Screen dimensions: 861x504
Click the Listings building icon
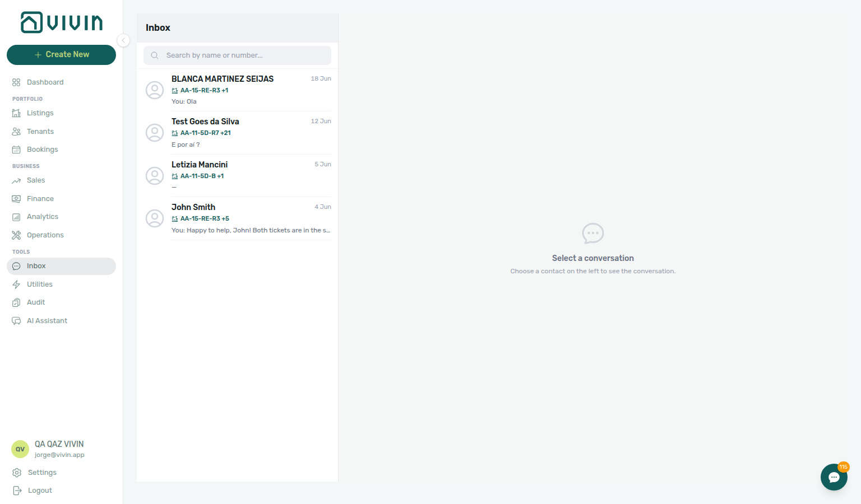pos(16,113)
